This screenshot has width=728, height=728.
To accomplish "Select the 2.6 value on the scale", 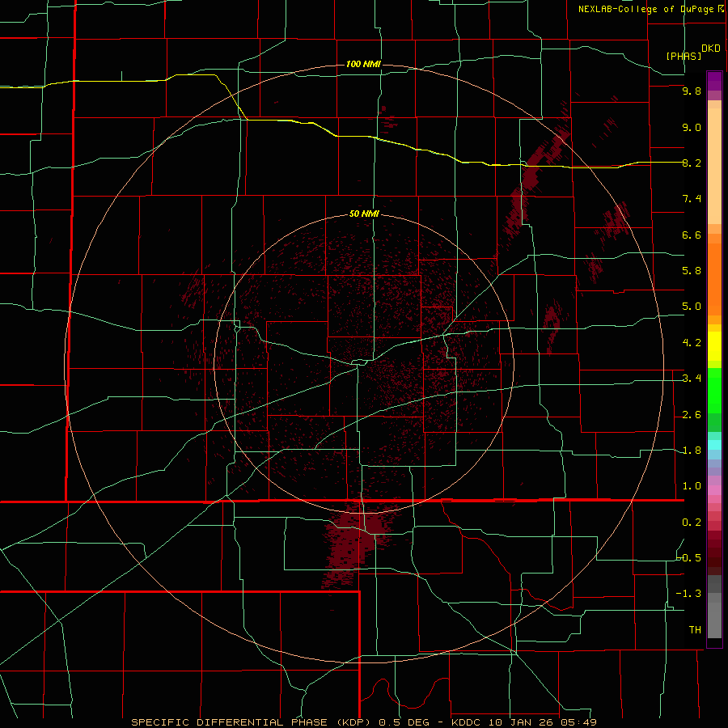I will pos(692,415).
